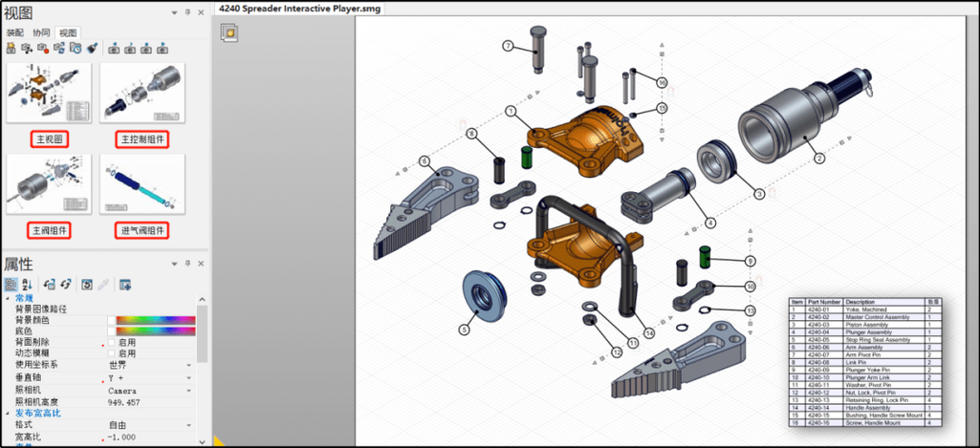980x448 pixels.
Task: Click the yellow-square icon at top-left of viewport
Action: pyautogui.click(x=229, y=32)
